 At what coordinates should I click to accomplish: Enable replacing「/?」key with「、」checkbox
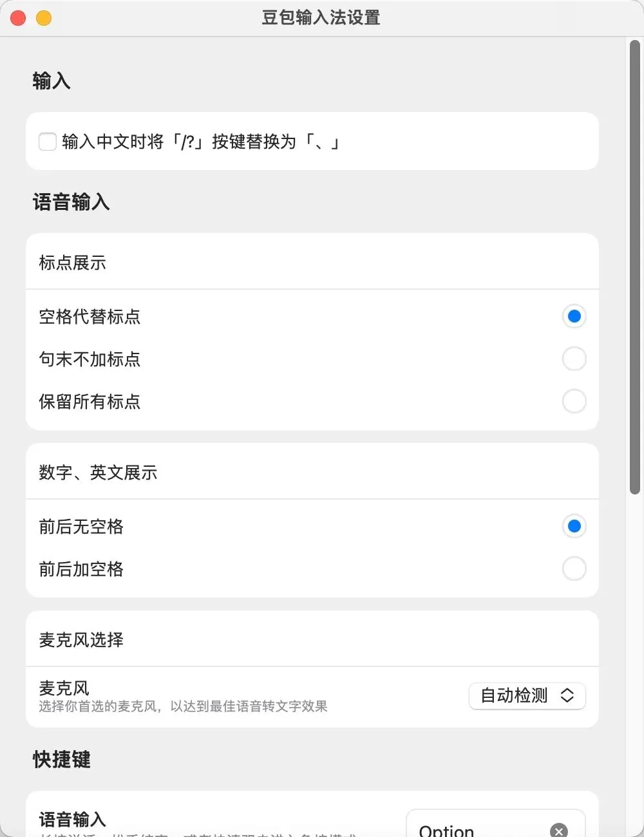[x=48, y=142]
